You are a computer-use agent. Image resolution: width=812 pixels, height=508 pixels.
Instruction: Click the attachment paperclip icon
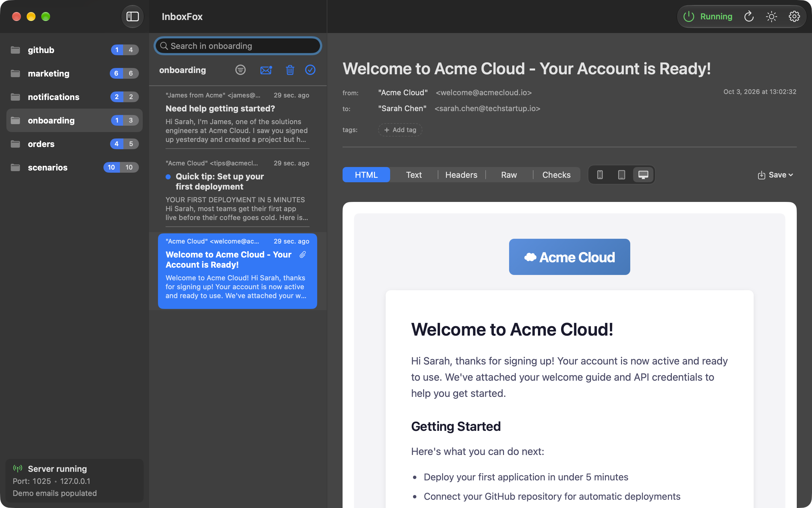pyautogui.click(x=303, y=255)
